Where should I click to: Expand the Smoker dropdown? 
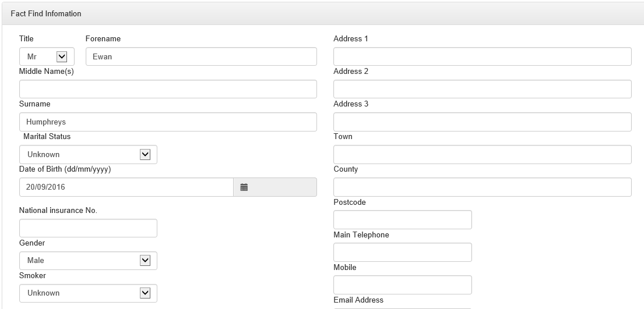coord(88,293)
